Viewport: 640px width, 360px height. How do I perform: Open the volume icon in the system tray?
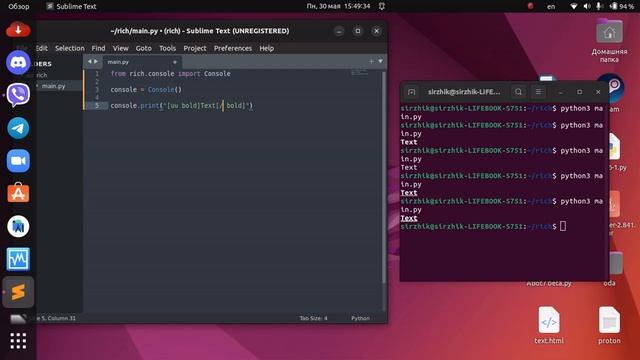click(587, 6)
